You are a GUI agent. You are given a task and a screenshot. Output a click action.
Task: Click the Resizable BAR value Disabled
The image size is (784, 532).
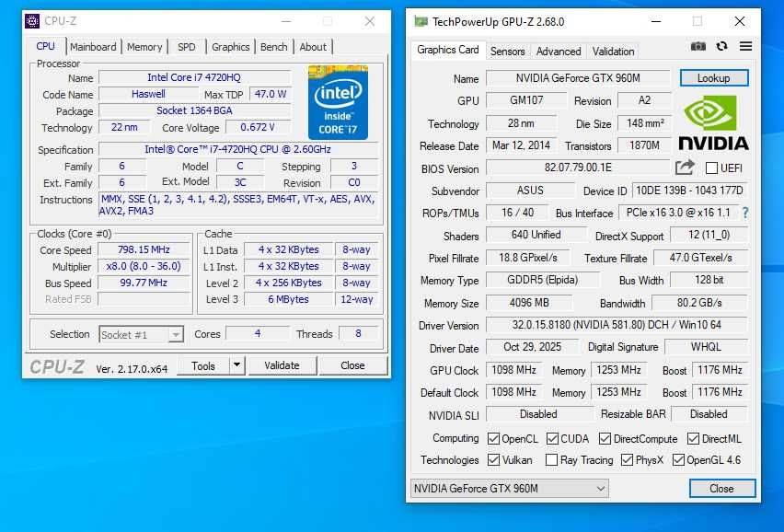point(709,414)
